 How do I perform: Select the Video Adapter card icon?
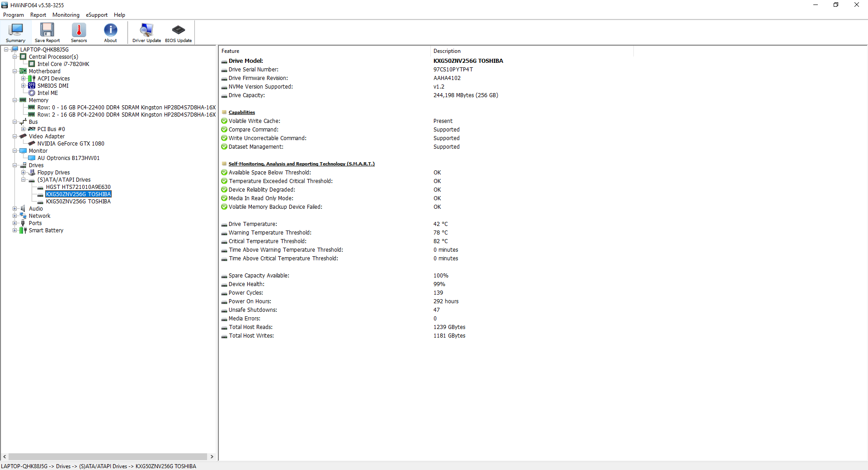coord(23,136)
